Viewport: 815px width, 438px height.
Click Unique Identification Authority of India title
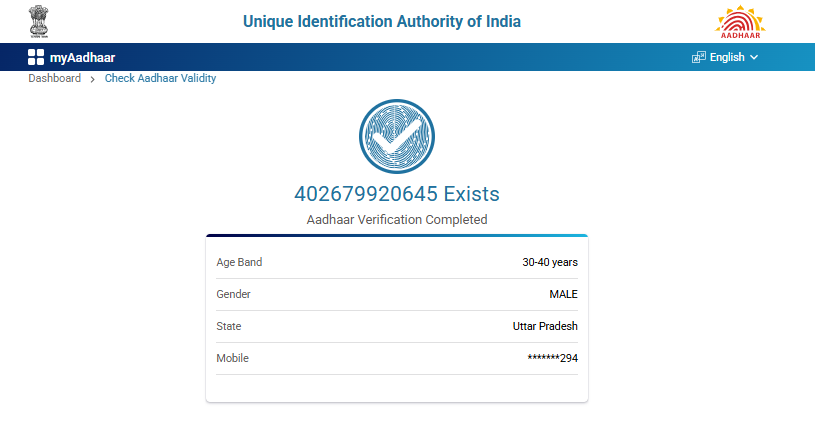click(x=382, y=22)
